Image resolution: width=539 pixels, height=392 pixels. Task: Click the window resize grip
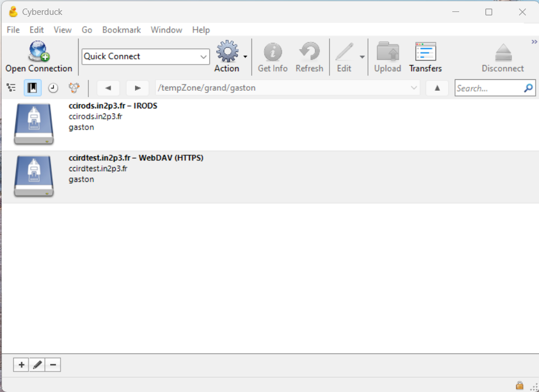(534, 387)
